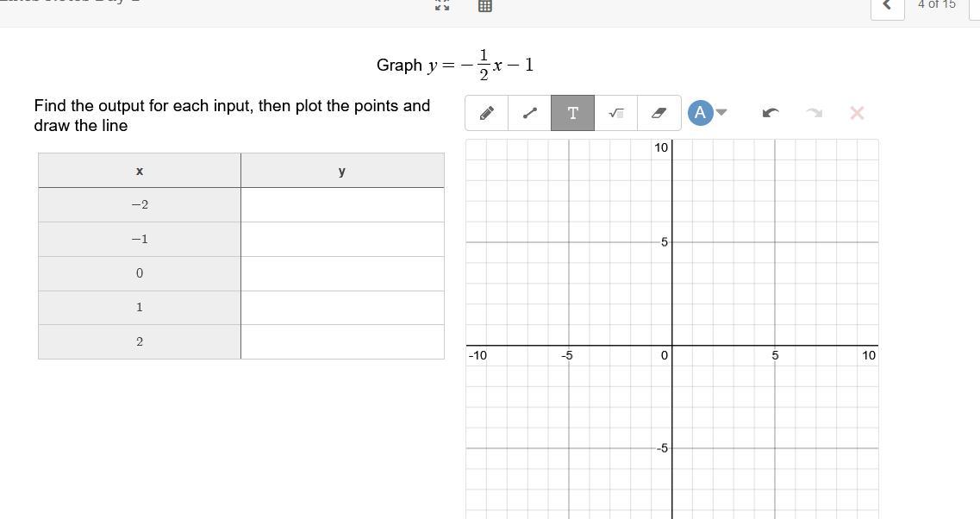The height and width of the screenshot is (519, 980).
Task: Clear the sketch with the X icon
Action: 857,113
